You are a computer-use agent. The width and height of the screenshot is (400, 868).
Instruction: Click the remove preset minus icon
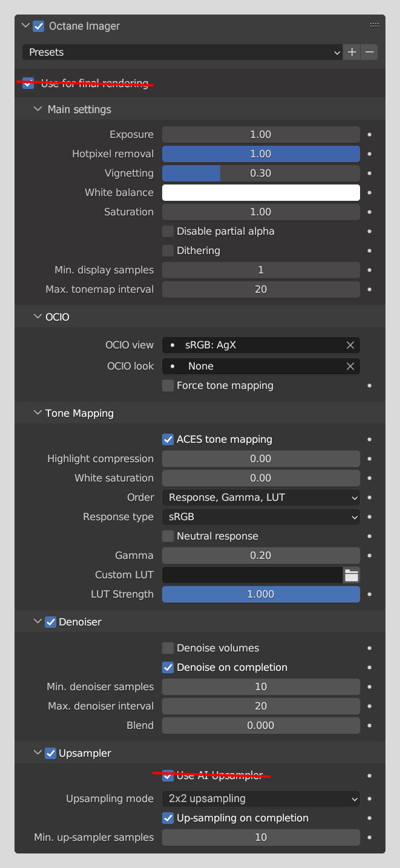click(370, 52)
